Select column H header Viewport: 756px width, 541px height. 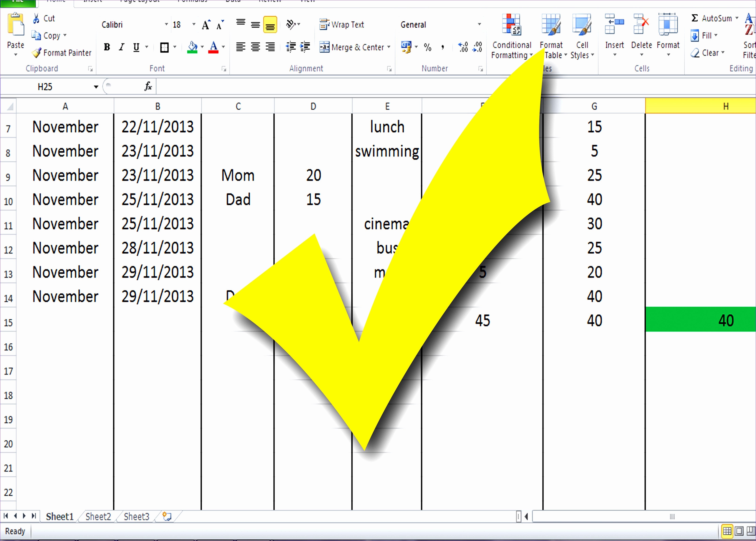coord(701,106)
